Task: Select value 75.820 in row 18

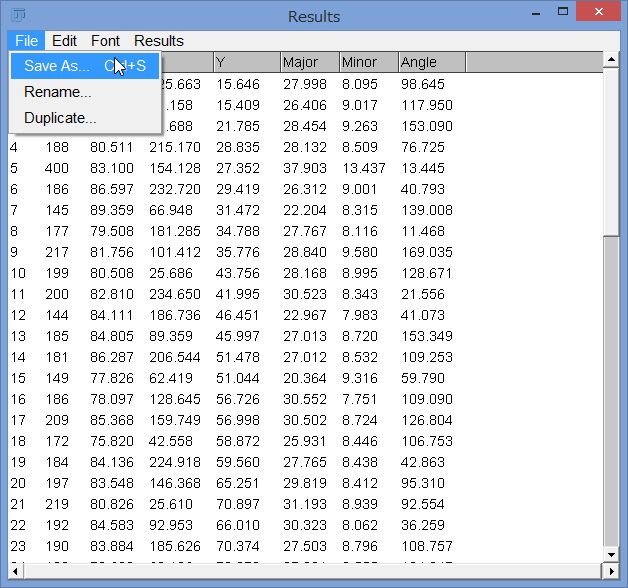Action: click(112, 441)
